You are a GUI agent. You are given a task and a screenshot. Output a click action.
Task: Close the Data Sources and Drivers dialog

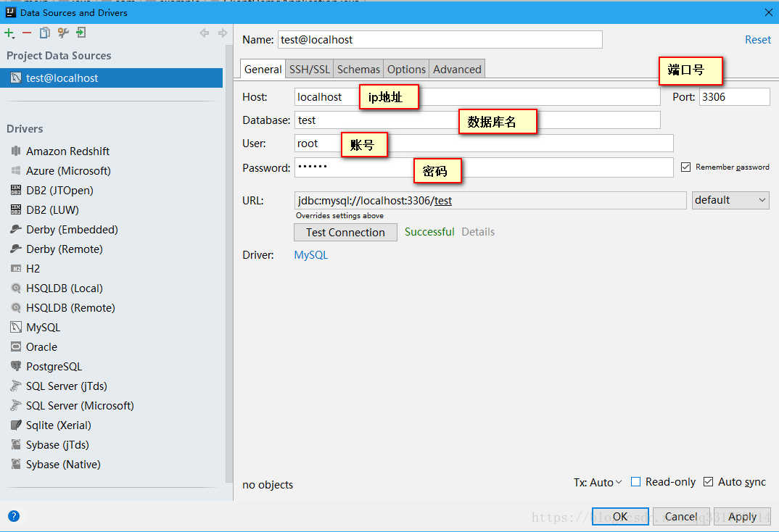click(768, 12)
